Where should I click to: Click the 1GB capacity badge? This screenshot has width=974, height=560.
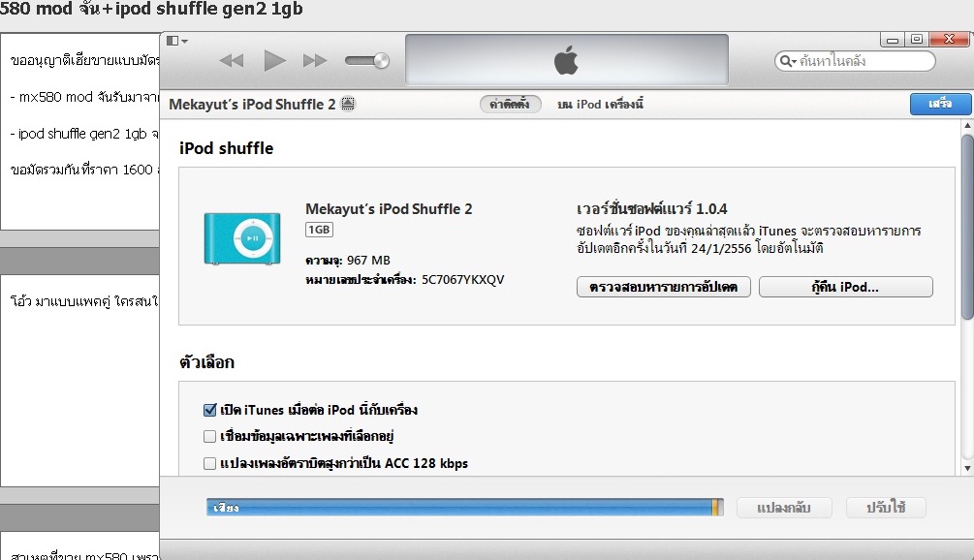click(319, 230)
